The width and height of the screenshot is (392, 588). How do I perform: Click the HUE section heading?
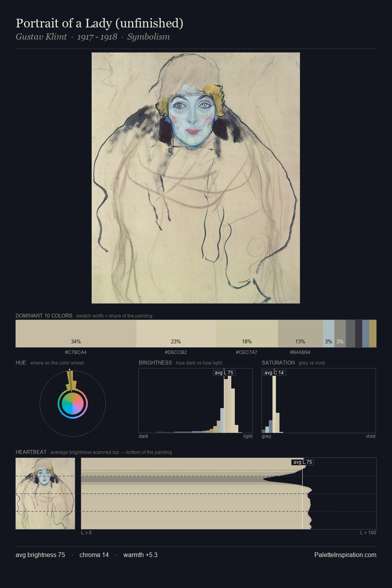pyautogui.click(x=21, y=363)
